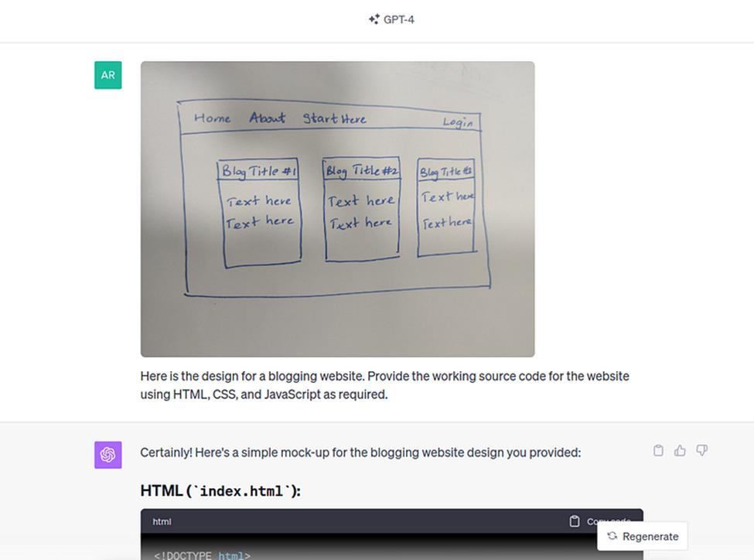
Task: Open the whiteboard sketch image attachment
Action: click(x=336, y=208)
